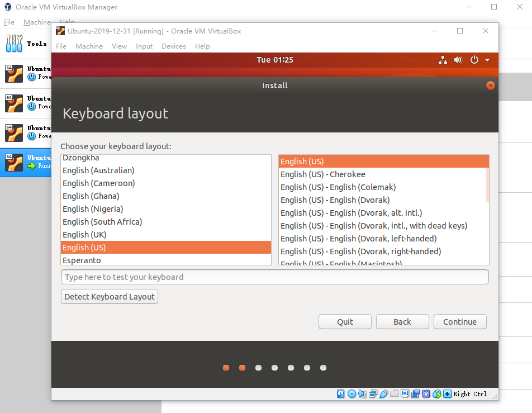Select the first powered-off Ubuntu VM in Manager
Viewport: 532px width, 413px height.
pos(26,74)
